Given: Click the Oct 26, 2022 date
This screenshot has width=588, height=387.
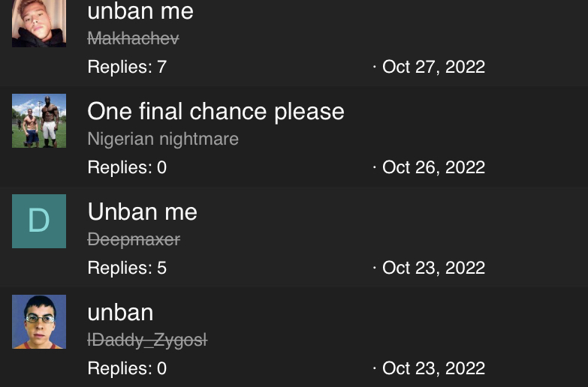Looking at the screenshot, I should [433, 168].
